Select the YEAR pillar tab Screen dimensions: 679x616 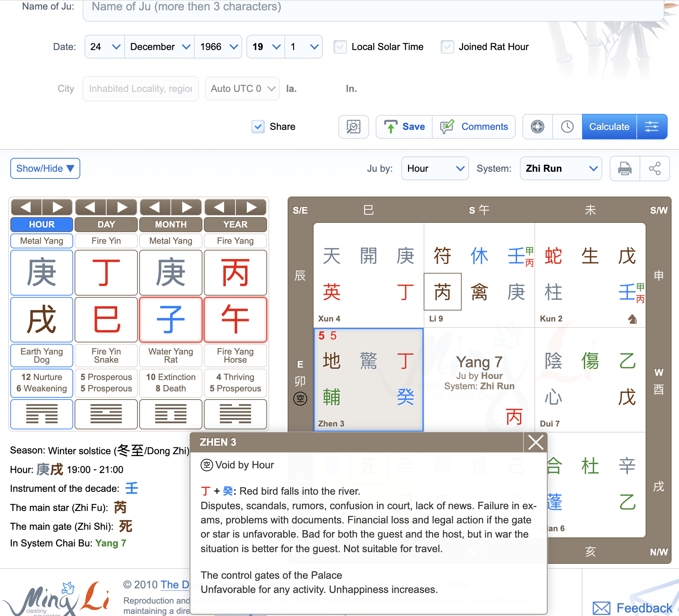[235, 225]
